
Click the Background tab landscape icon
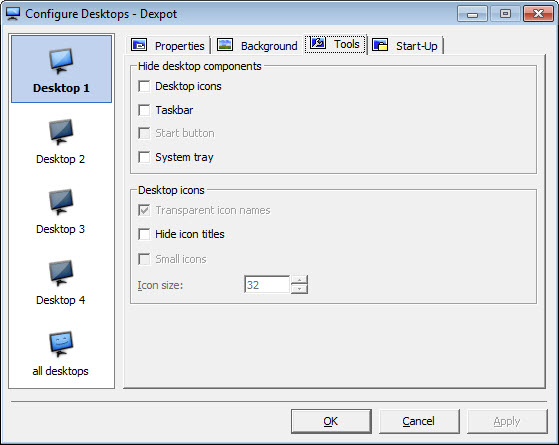click(x=225, y=45)
